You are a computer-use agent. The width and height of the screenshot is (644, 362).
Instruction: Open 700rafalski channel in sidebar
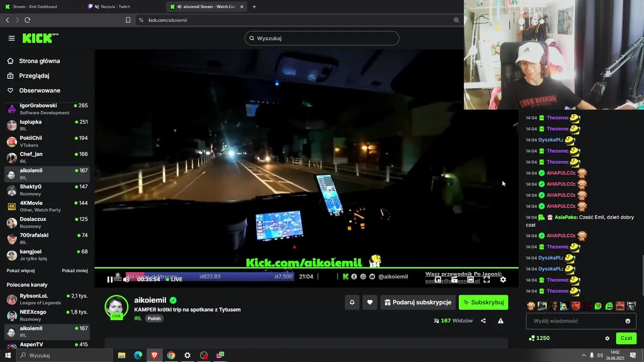[47, 238]
